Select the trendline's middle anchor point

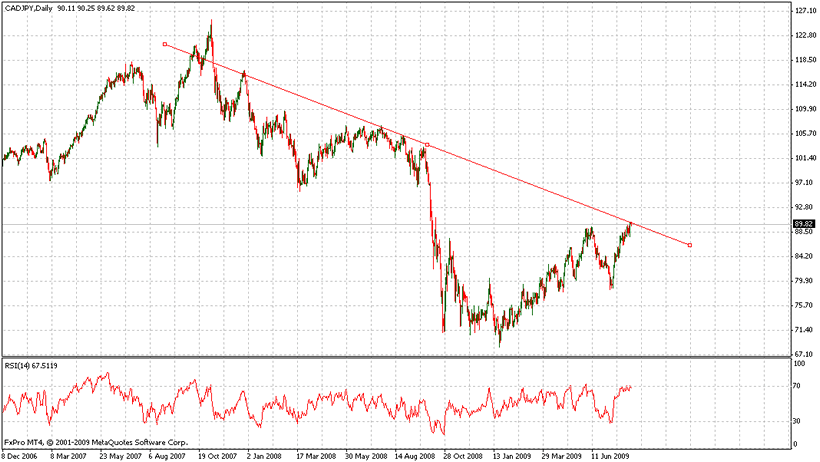[x=427, y=145]
